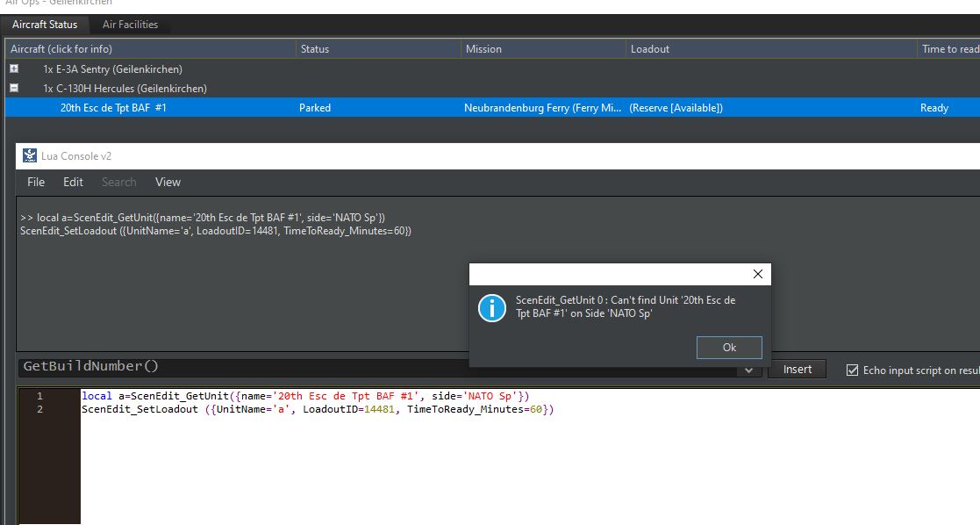Open the View menu in Lua Console
Image resolution: width=980 pixels, height=525 pixels.
[x=168, y=182]
